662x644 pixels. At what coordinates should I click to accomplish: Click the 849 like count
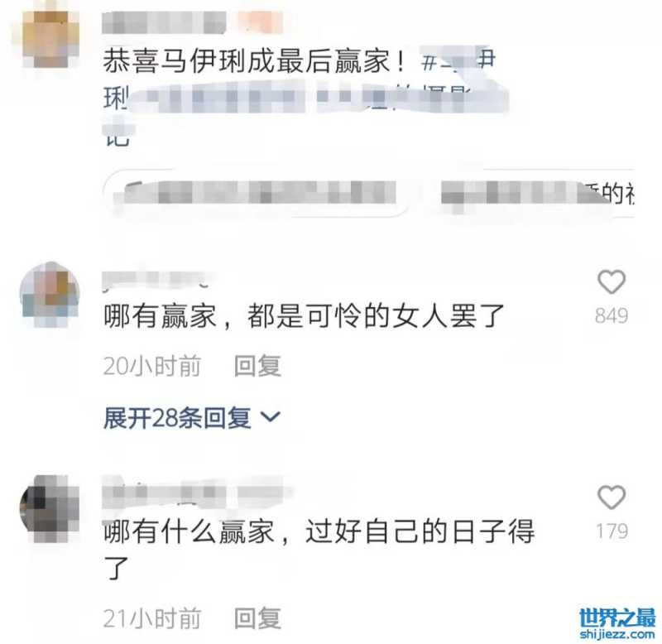[x=612, y=316]
